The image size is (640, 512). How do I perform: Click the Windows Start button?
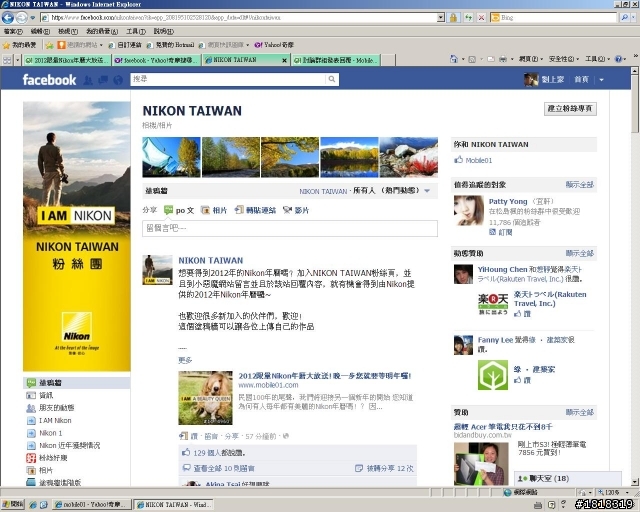coord(13,505)
